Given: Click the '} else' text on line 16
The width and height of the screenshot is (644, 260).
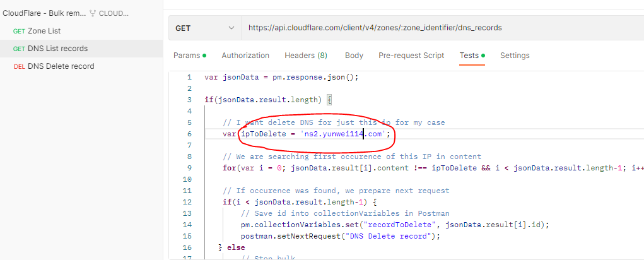Looking at the screenshot, I should pos(231,247).
